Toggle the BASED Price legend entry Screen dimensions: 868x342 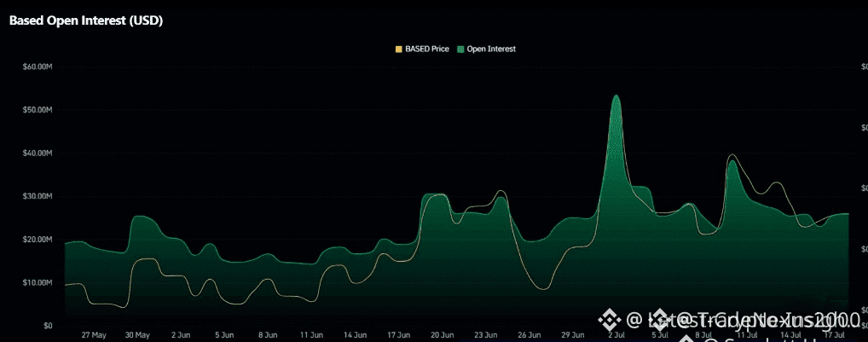tap(422, 49)
